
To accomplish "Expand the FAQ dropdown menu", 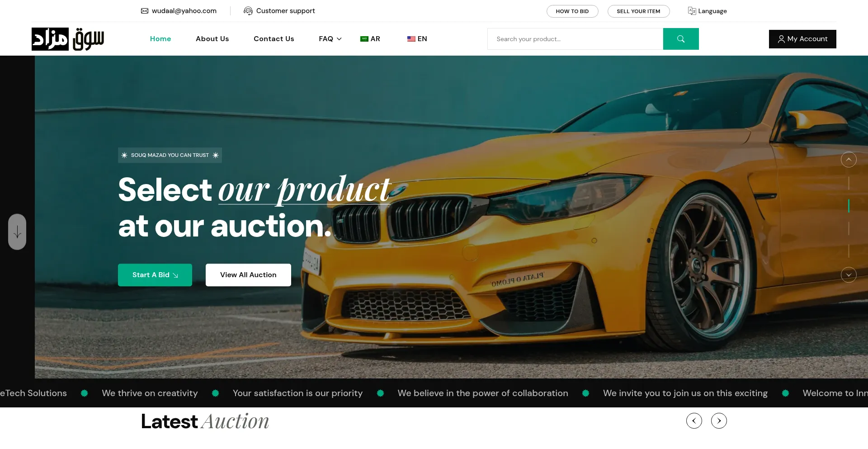I will coord(330,39).
